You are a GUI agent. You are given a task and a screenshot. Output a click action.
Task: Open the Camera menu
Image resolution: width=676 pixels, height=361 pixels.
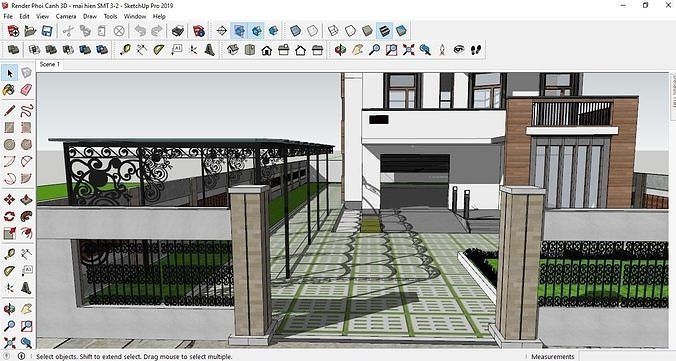66,16
